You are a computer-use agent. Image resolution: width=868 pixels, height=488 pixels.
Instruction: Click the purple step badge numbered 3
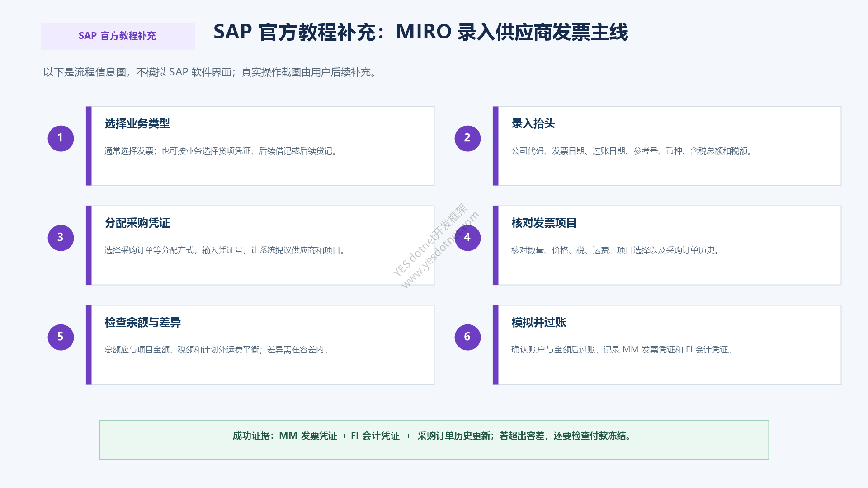61,238
